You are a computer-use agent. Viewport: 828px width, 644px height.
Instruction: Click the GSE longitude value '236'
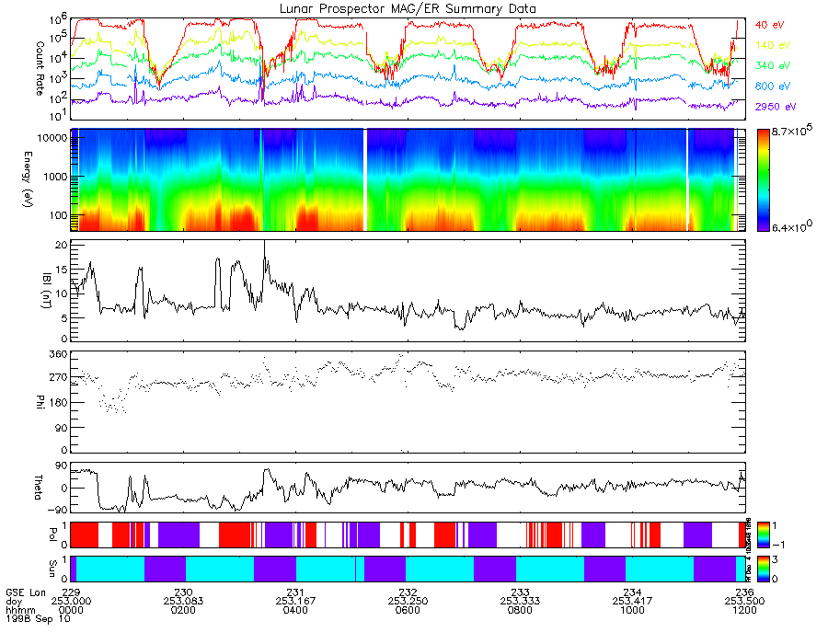coord(744,592)
